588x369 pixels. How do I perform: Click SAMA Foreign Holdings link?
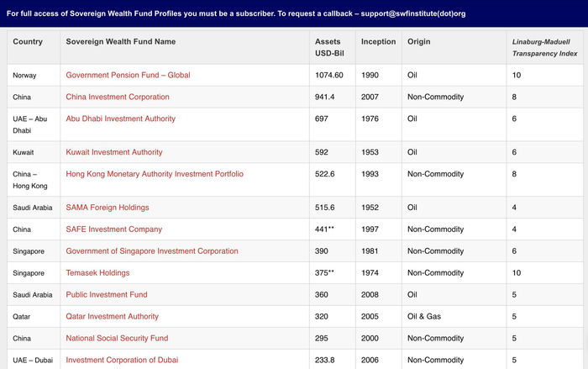pos(108,208)
